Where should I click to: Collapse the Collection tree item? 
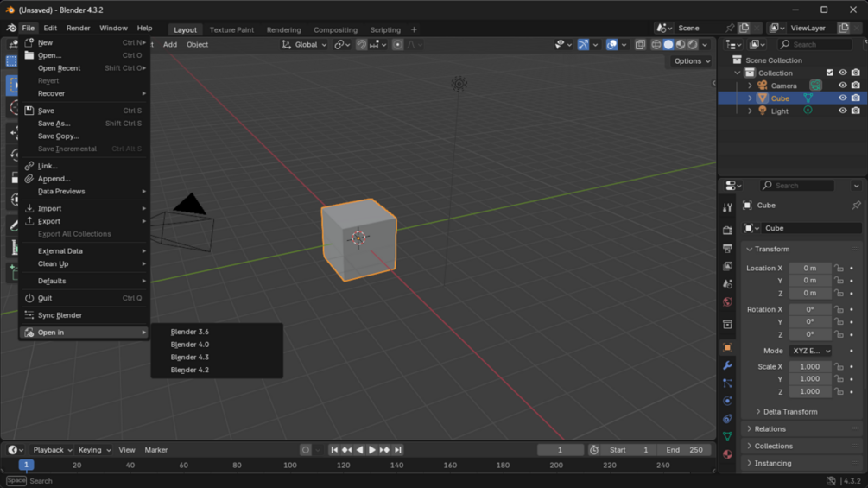738,73
